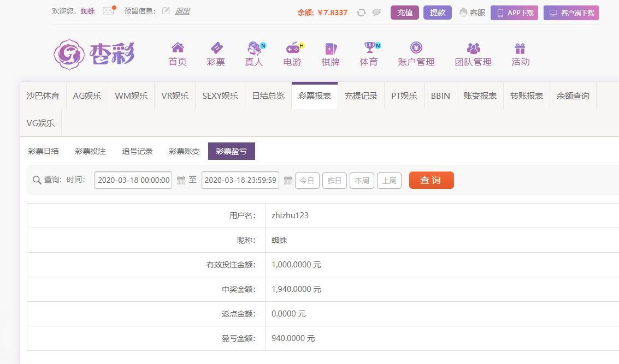The height and width of the screenshot is (364, 619).
Task: Click the 蜘蛛 username at top
Action: click(87, 11)
